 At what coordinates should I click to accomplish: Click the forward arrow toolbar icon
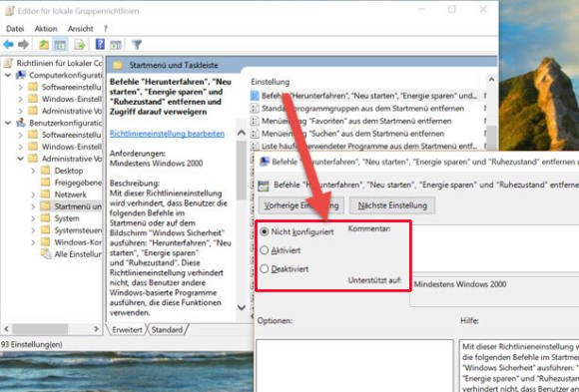coord(23,45)
